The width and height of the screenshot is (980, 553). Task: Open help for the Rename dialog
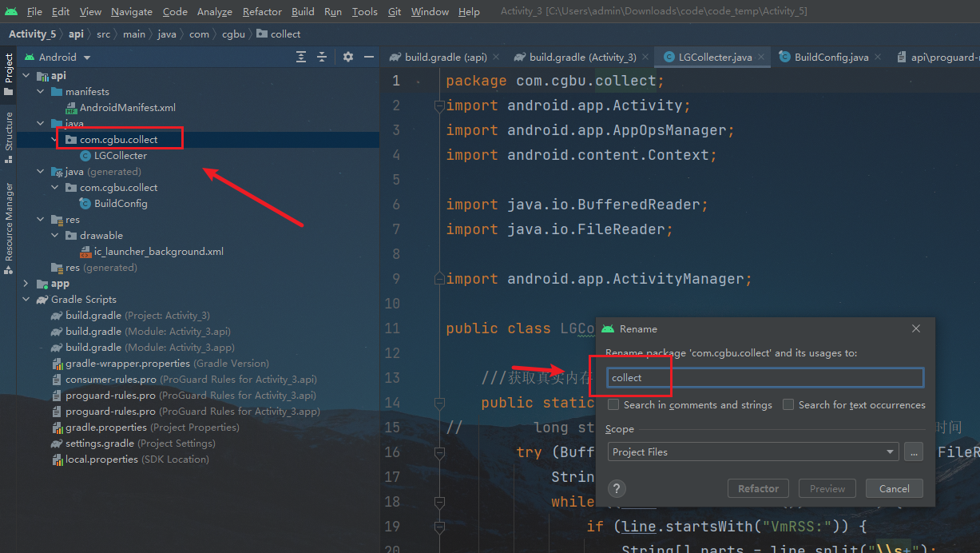pyautogui.click(x=617, y=489)
